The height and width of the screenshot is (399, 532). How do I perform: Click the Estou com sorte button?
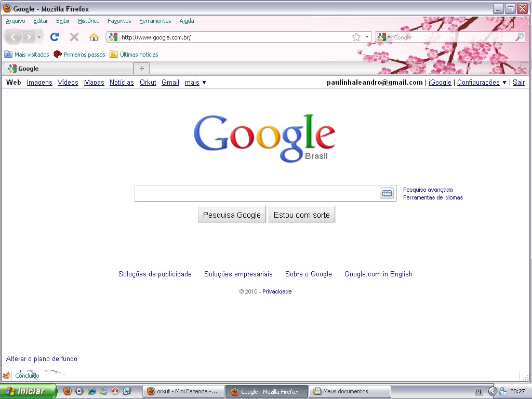302,215
